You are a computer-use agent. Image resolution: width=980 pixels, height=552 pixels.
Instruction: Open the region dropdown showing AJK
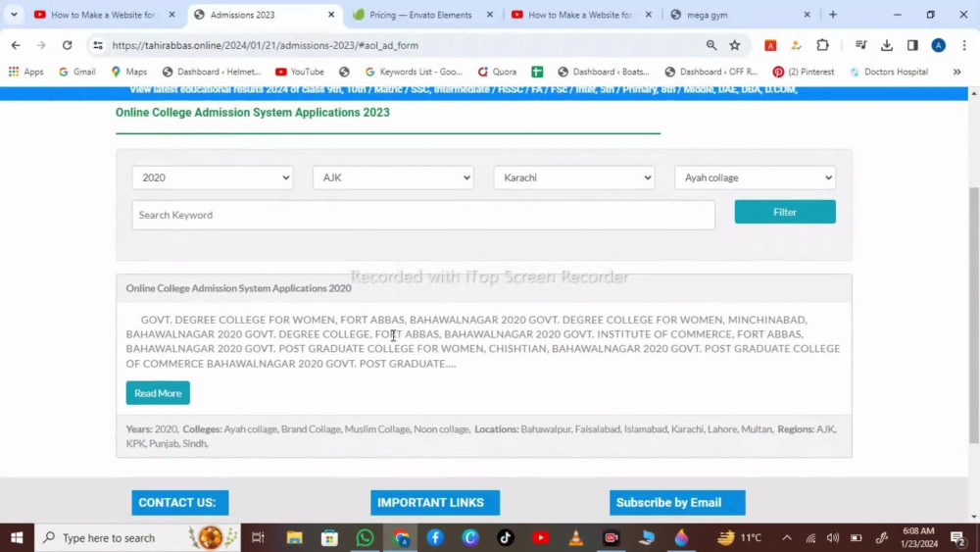pos(393,177)
